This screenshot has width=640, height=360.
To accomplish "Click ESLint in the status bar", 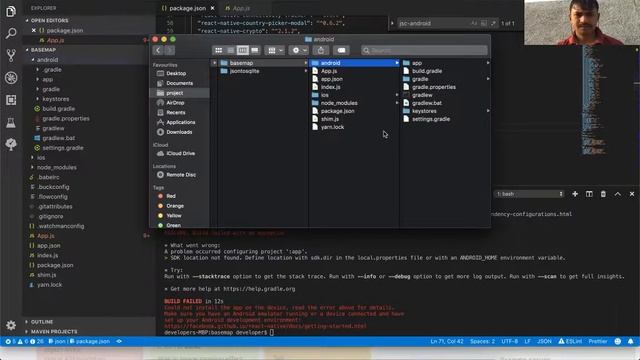I will pyautogui.click(x=570, y=341).
